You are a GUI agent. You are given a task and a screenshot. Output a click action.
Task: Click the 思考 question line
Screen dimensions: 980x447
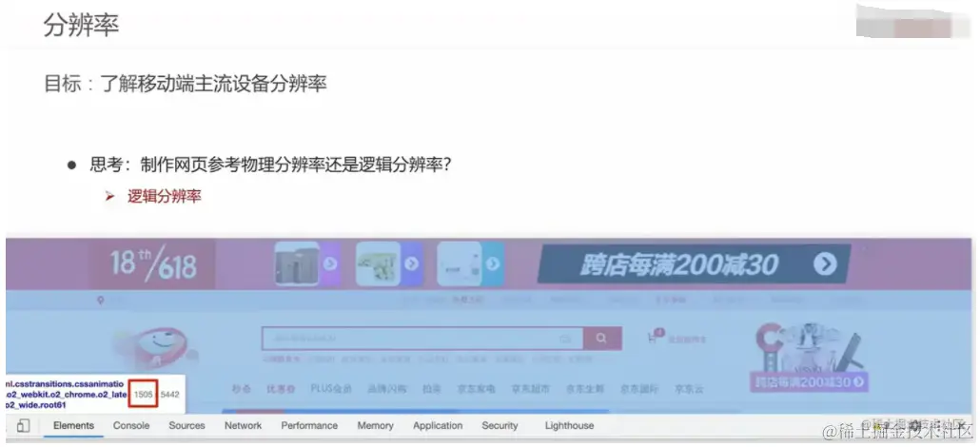pyautogui.click(x=270, y=165)
